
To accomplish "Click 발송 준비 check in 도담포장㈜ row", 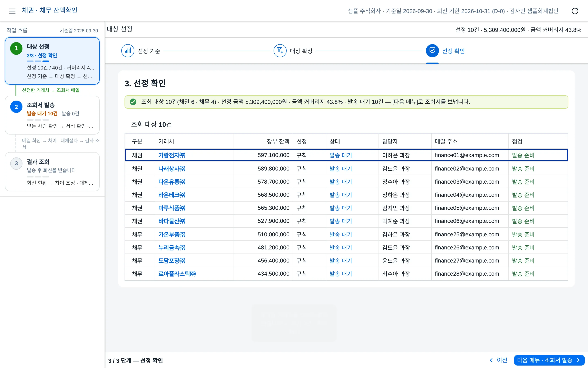I will 523,261.
